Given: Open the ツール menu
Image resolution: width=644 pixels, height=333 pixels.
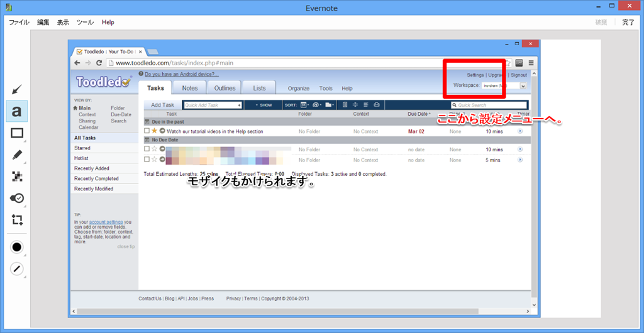Looking at the screenshot, I should click(x=85, y=23).
